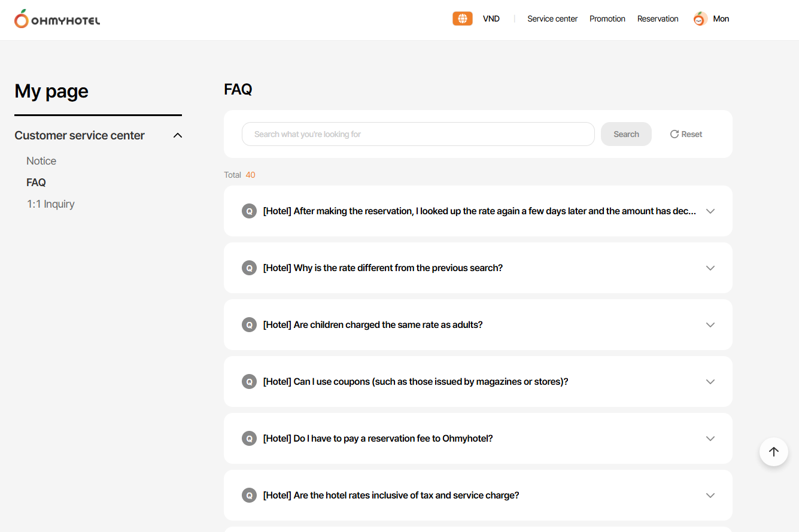799x532 pixels.
Task: Open the Promotion link in header
Action: 607,19
